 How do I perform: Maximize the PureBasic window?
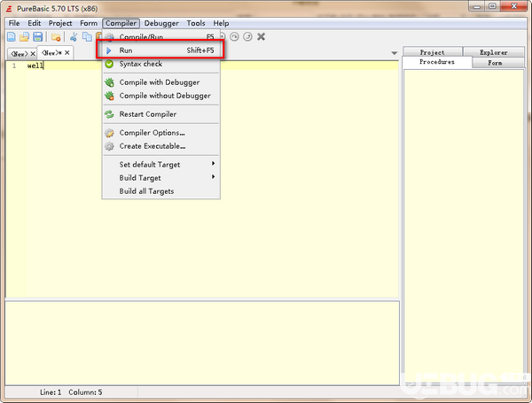[493, 6]
